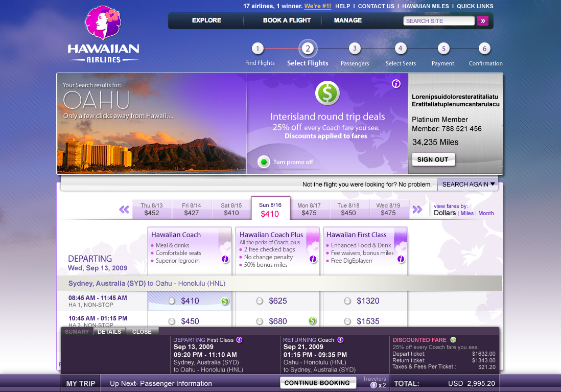Viewport: 561px width, 392px height.
Task: Go to step 1 Find Flights circle
Action: 258,49
